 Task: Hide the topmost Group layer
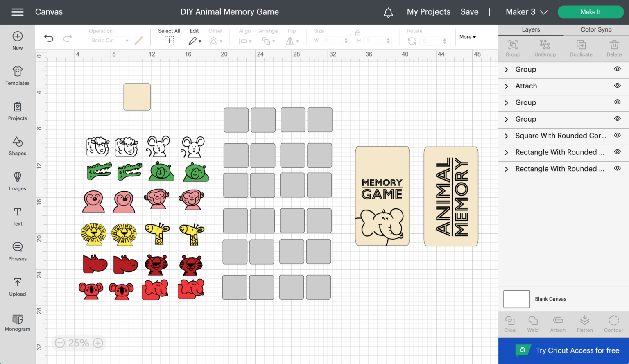click(x=618, y=69)
